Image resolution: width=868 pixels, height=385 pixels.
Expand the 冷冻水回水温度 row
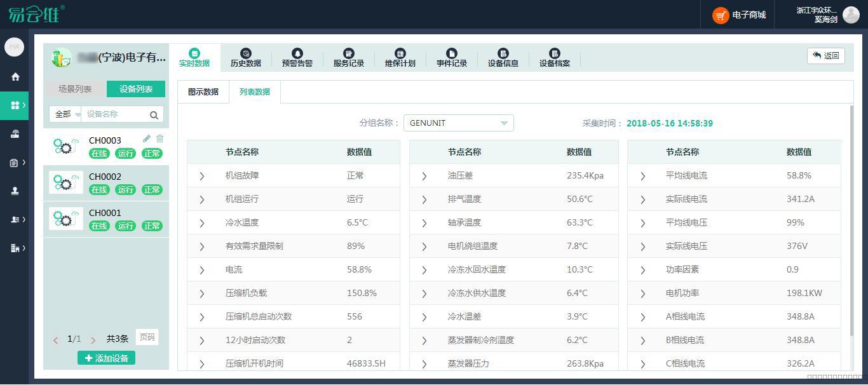424,270
